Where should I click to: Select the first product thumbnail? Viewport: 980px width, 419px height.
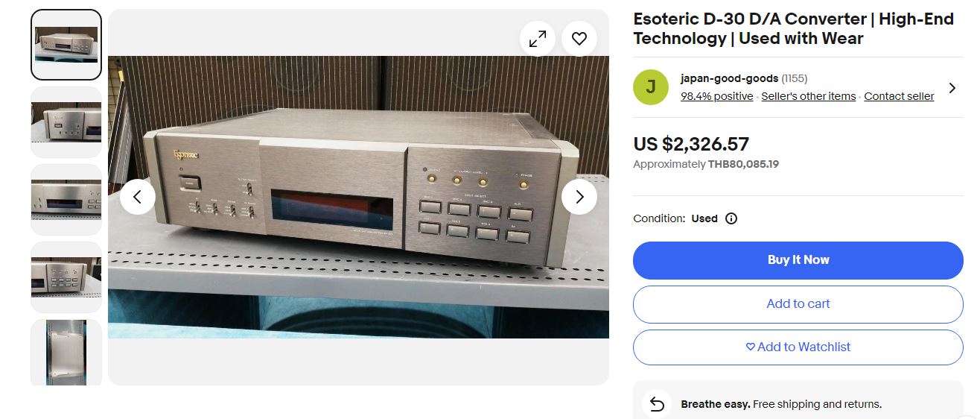click(x=66, y=45)
